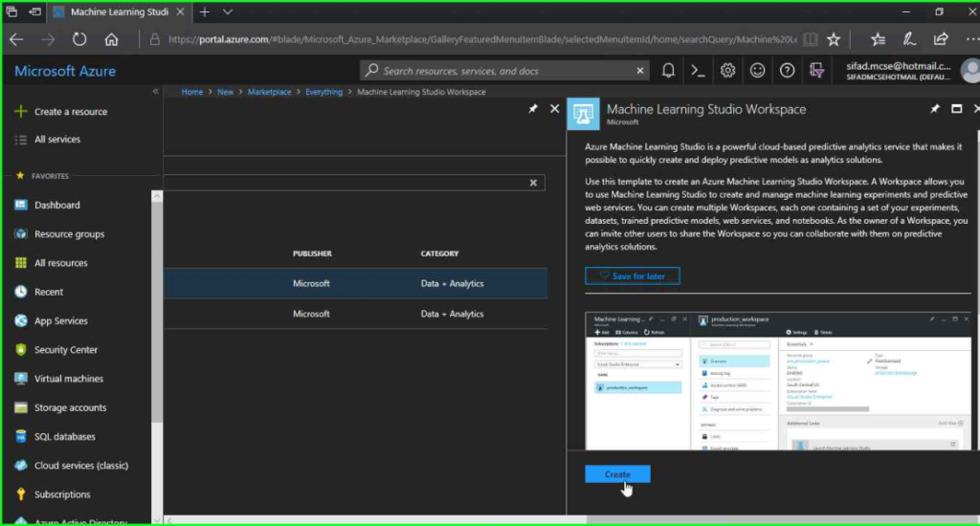Click the PUBLISHER column header
This screenshot has width=980, height=526.
pos(313,253)
